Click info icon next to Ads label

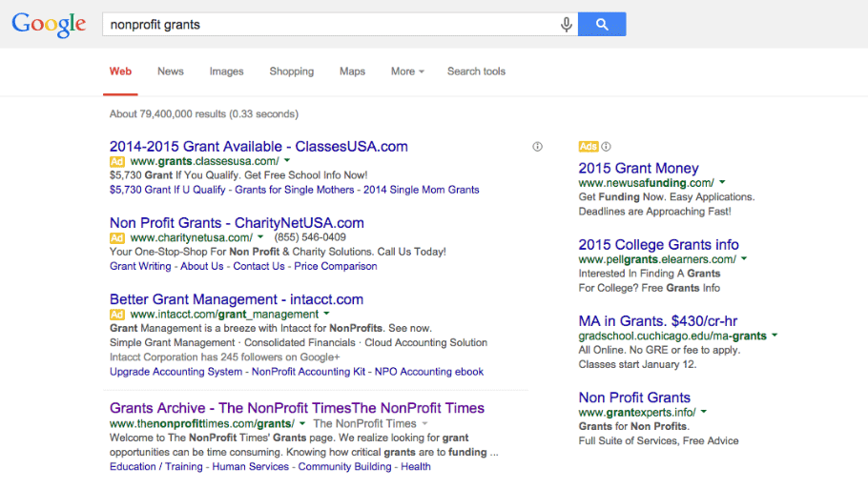pyautogui.click(x=606, y=147)
